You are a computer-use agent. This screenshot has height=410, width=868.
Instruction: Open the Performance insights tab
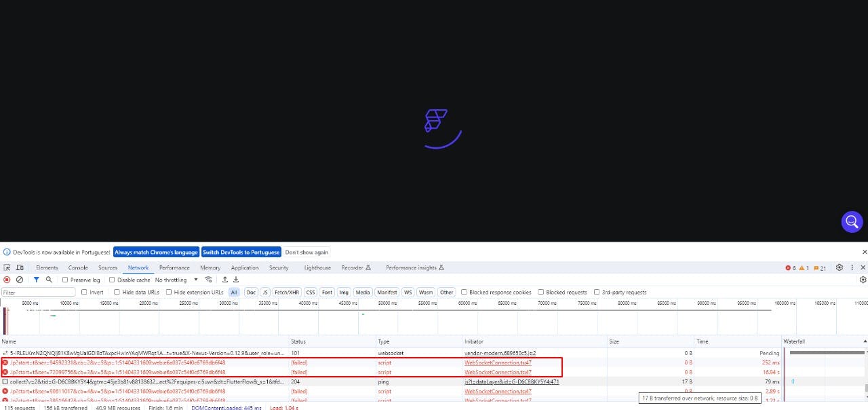414,267
